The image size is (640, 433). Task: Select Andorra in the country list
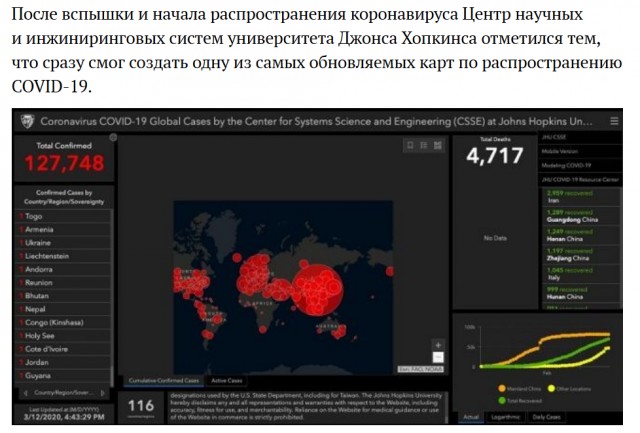pos(63,269)
